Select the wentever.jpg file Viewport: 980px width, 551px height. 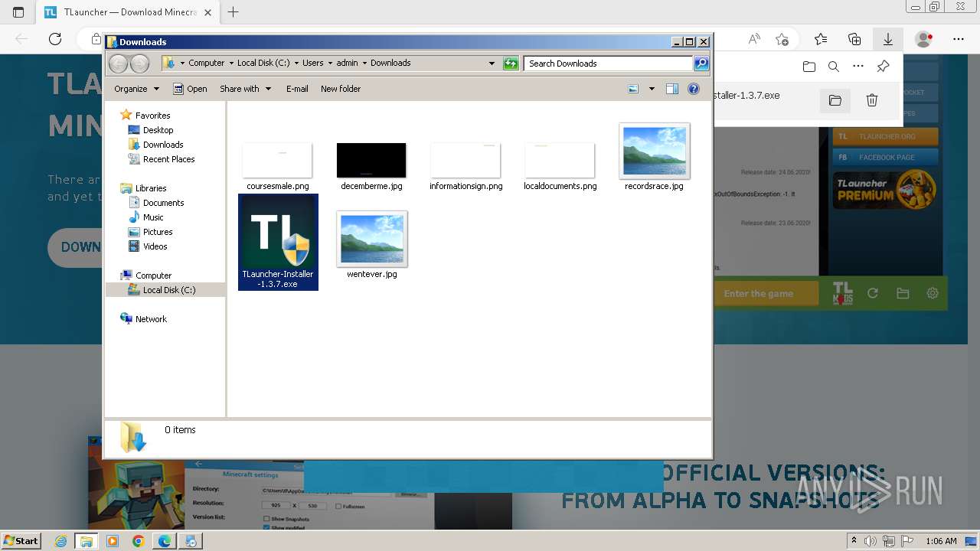coord(371,245)
